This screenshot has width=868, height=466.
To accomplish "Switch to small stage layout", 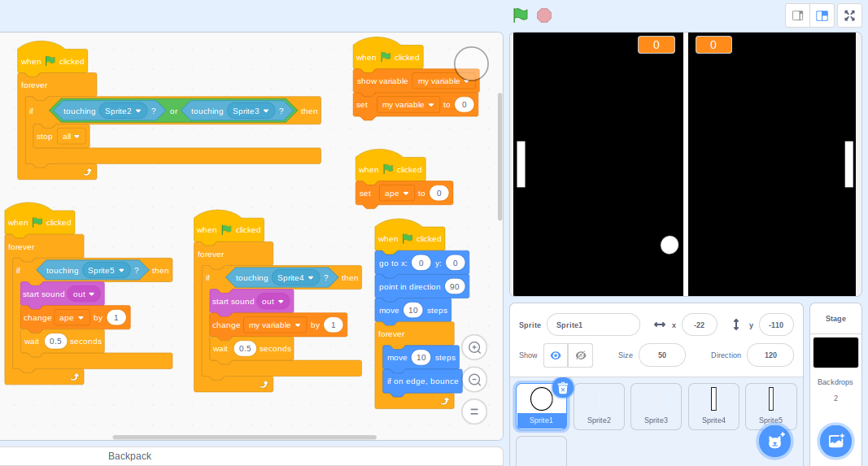I will [798, 15].
